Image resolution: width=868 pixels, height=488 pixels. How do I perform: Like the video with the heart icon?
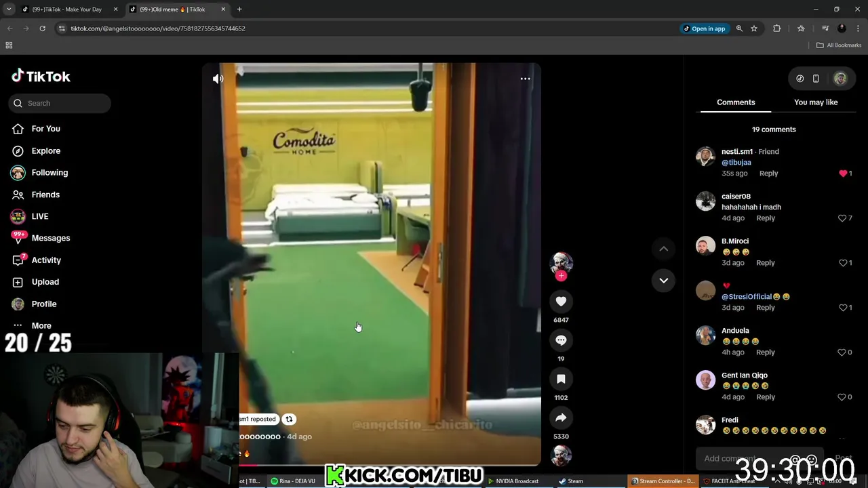pos(561,302)
